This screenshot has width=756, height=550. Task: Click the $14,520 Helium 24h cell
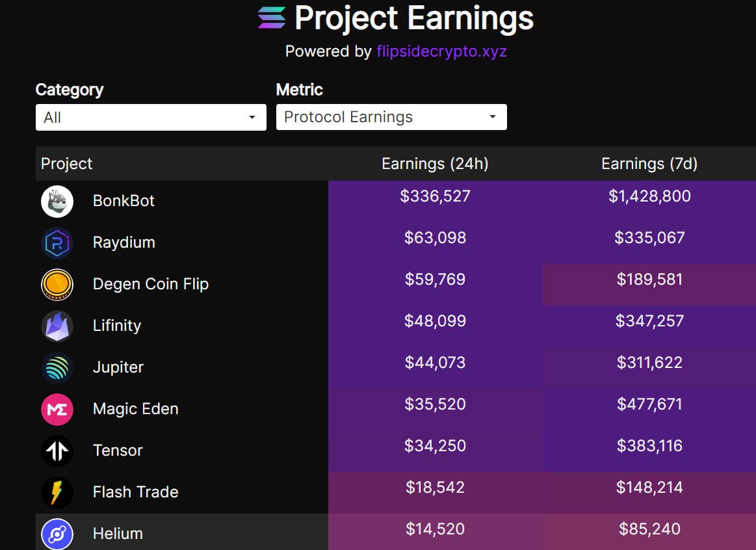tap(436, 532)
